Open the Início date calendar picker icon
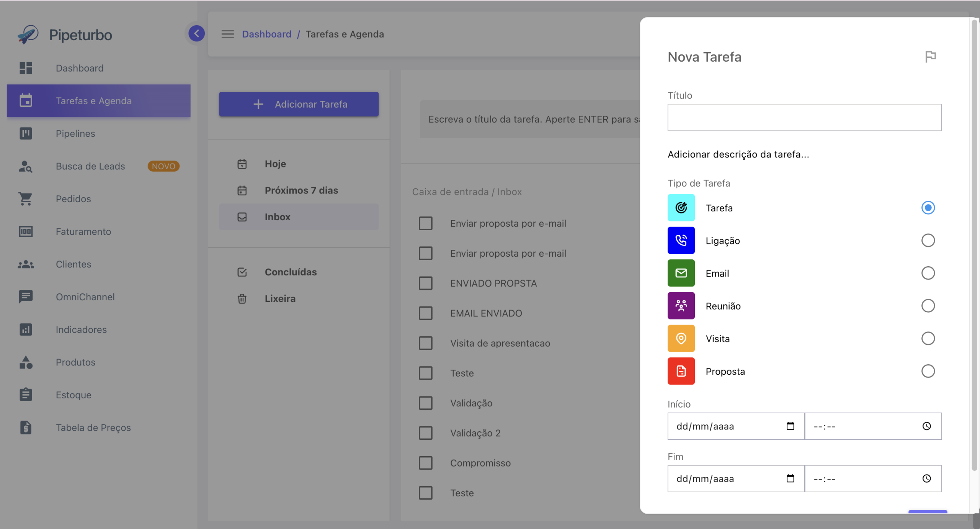Image resolution: width=980 pixels, height=529 pixels. (x=790, y=426)
